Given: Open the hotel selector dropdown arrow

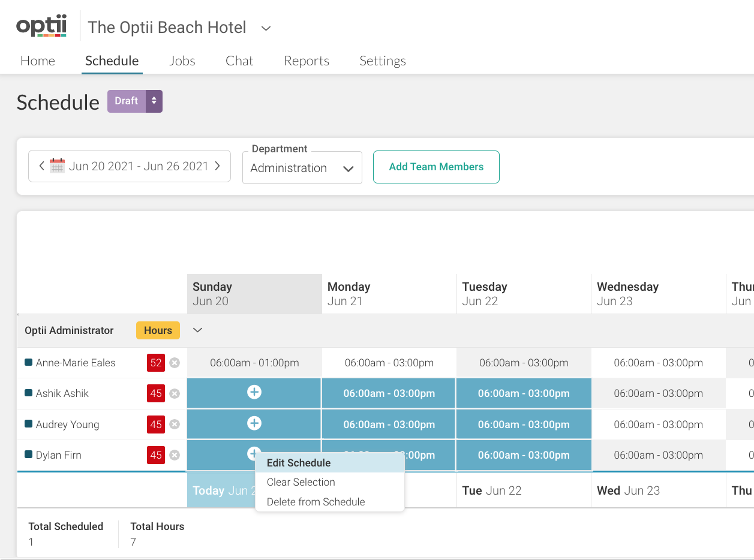Looking at the screenshot, I should coord(266,28).
